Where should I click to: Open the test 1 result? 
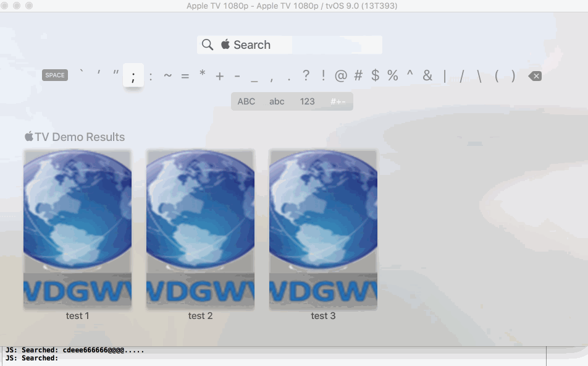point(77,229)
